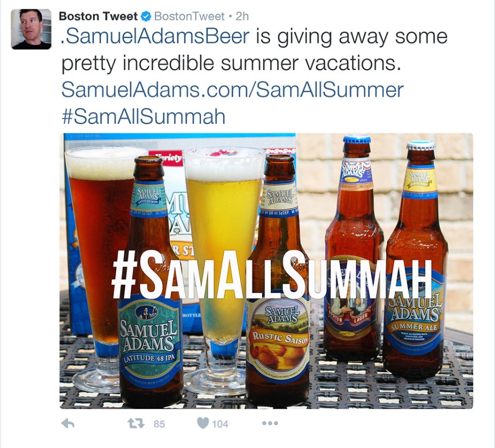Viewport: 495px width, 448px height.
Task: Click the white #SamAllSummah overlay on the photo
Action: 272,275
